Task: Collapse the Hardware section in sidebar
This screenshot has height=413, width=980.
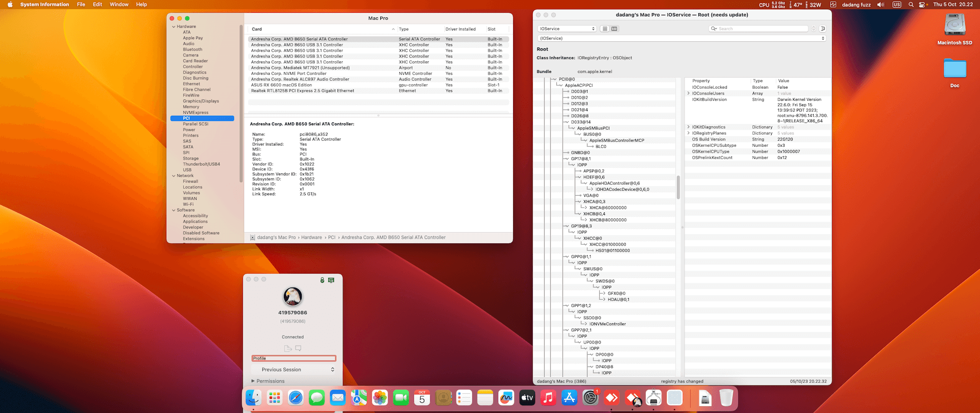Action: tap(174, 27)
